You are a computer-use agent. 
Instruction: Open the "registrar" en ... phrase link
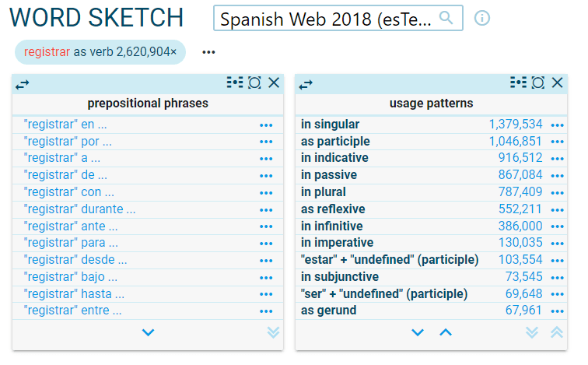pos(65,125)
